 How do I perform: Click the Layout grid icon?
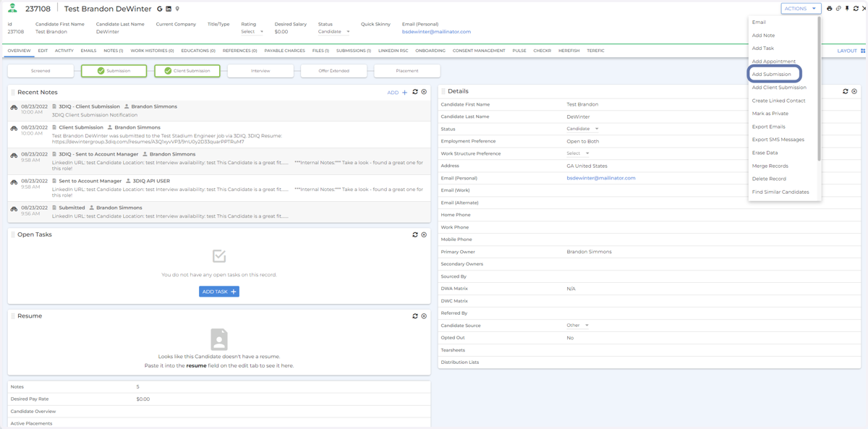point(863,51)
